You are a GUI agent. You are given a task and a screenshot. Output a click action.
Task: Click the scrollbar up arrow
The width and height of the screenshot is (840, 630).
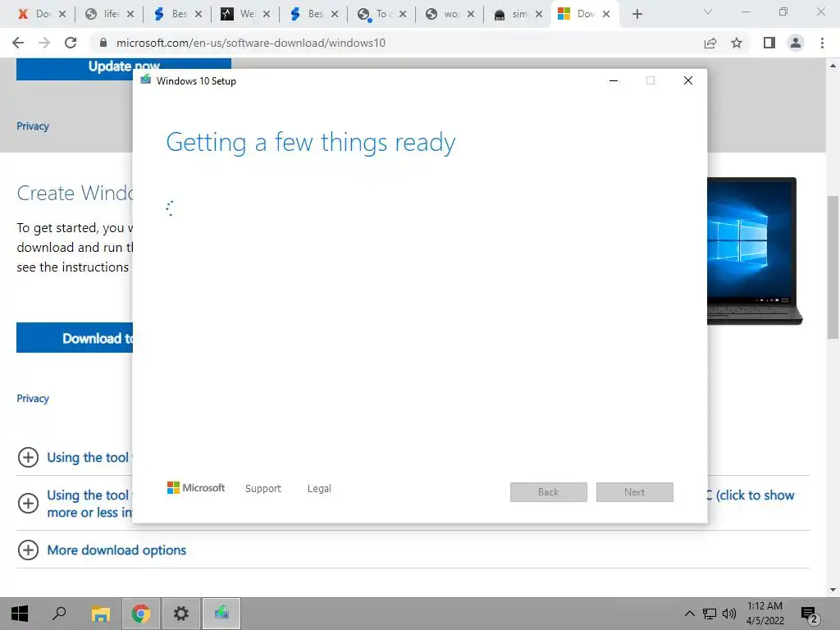point(833,66)
